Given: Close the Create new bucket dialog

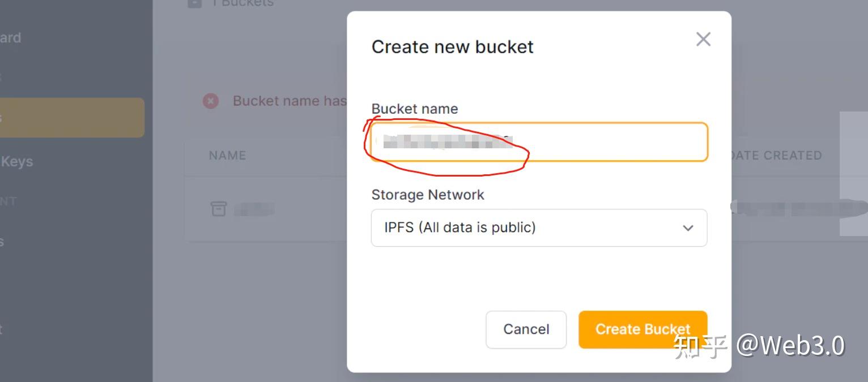Looking at the screenshot, I should 703,39.
